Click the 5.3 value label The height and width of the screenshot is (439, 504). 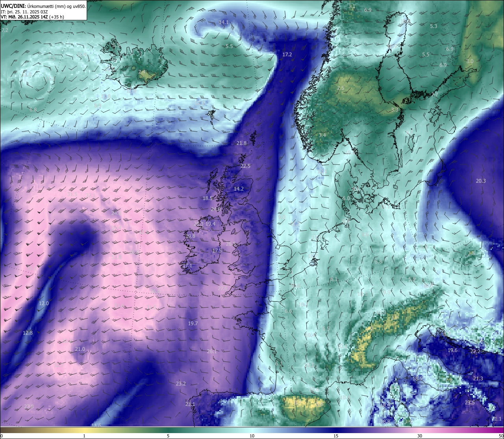pos(434,26)
